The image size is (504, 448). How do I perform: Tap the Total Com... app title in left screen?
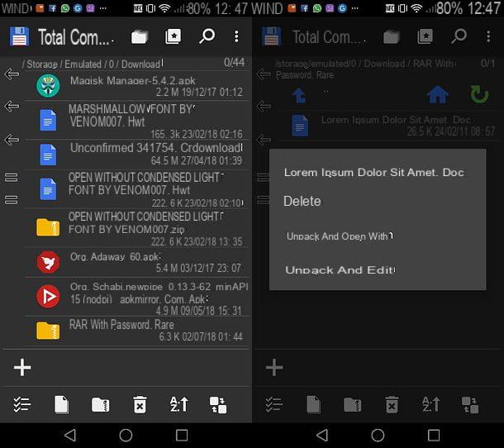point(76,37)
